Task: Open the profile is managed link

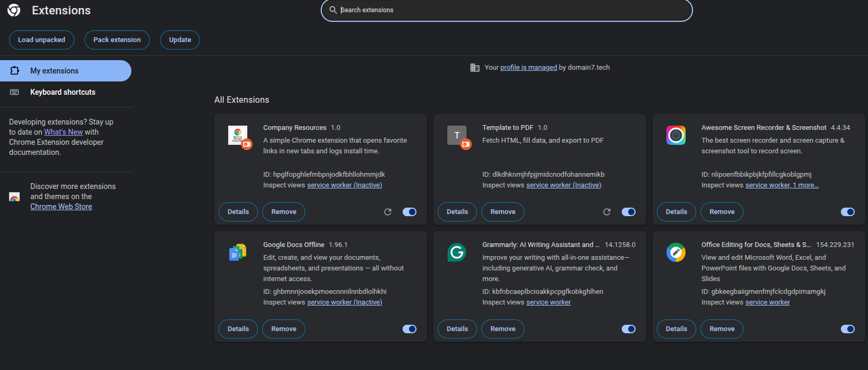Action: [529, 68]
